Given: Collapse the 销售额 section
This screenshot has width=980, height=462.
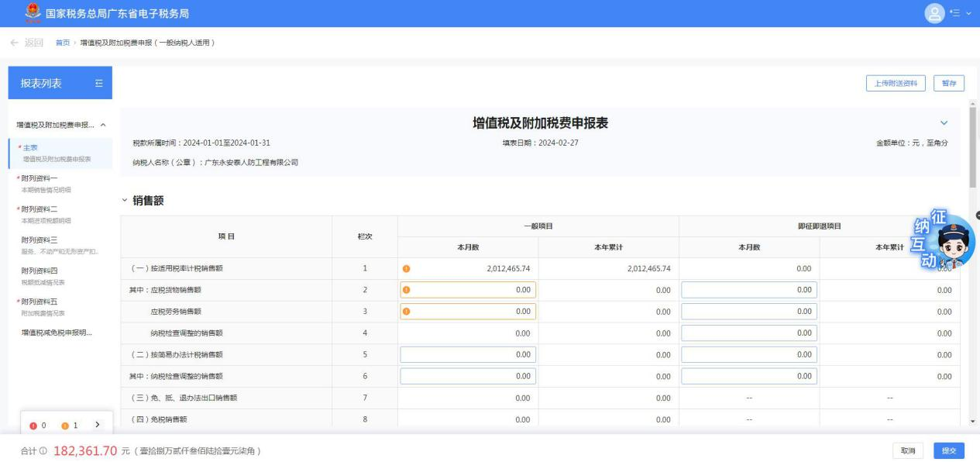Looking at the screenshot, I should [x=124, y=201].
